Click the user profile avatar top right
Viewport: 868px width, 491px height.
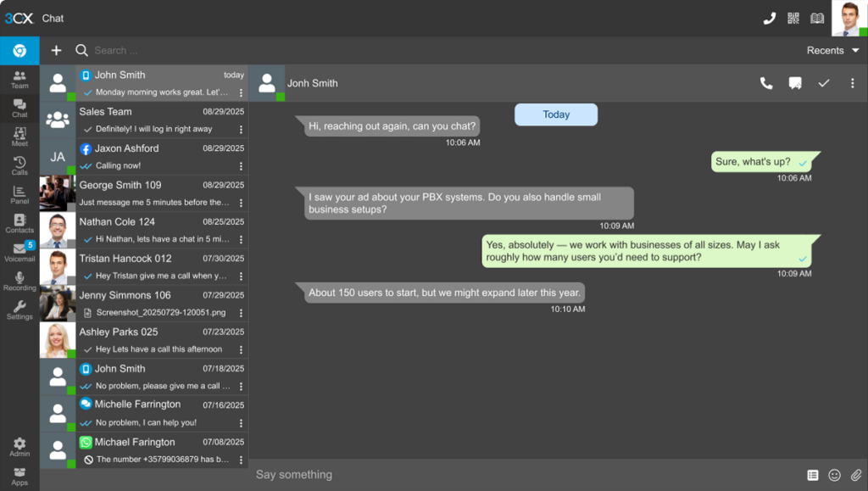pyautogui.click(x=849, y=19)
